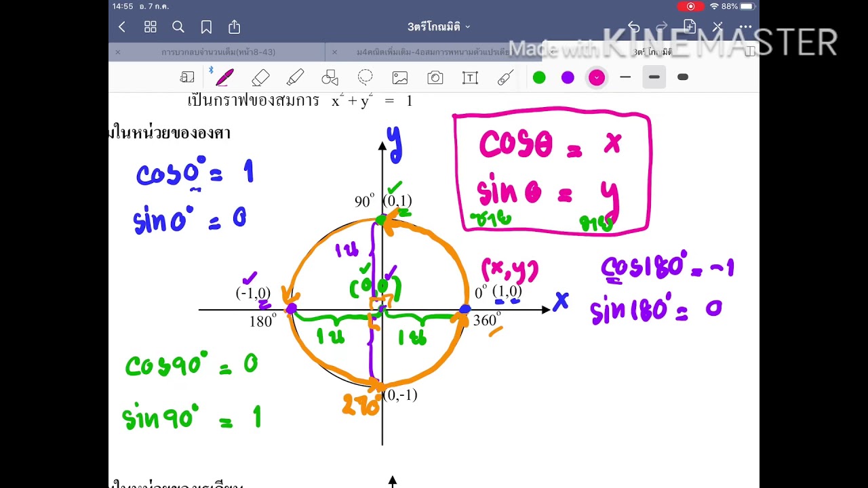
Task: Select the thick stroke width
Action: 683,77
